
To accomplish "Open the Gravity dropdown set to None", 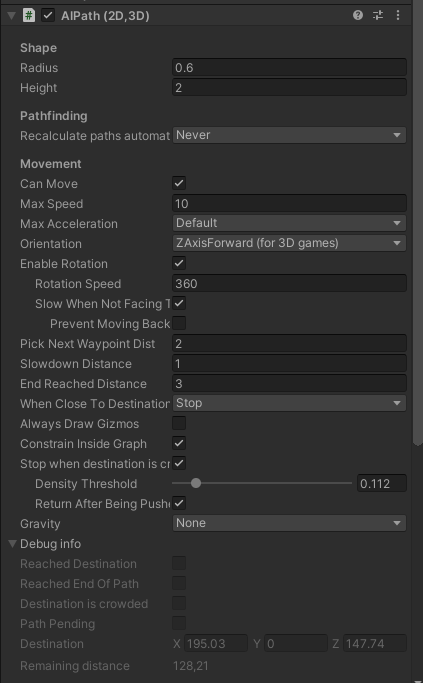I will 289,523.
